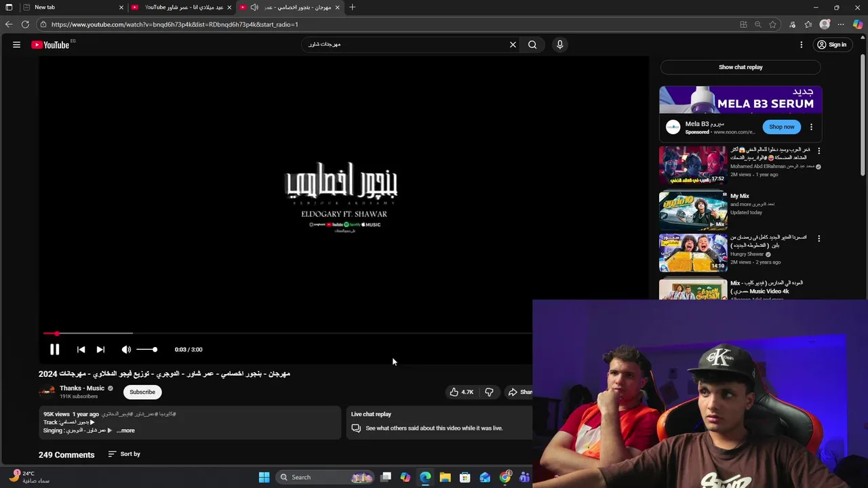This screenshot has width=868, height=488.
Task: Open a new browser tab
Action: [352, 7]
